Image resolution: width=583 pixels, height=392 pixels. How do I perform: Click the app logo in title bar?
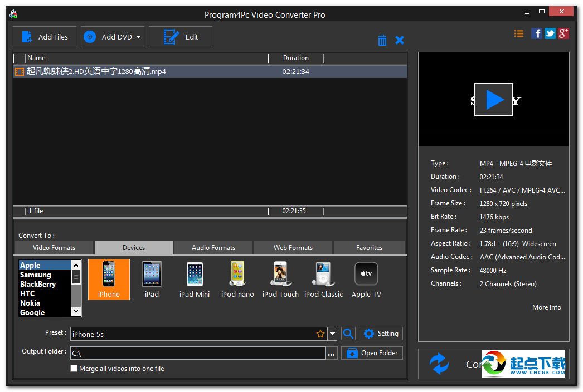[x=13, y=14]
